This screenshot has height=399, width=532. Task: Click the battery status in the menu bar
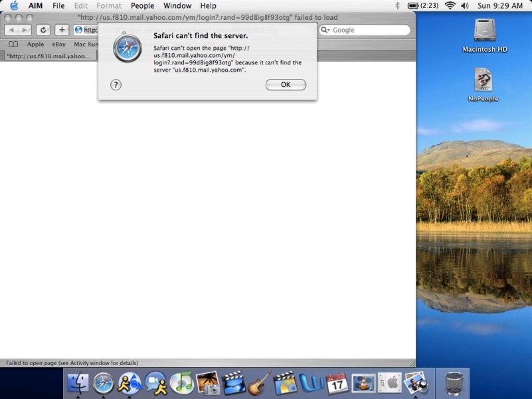(423, 5)
